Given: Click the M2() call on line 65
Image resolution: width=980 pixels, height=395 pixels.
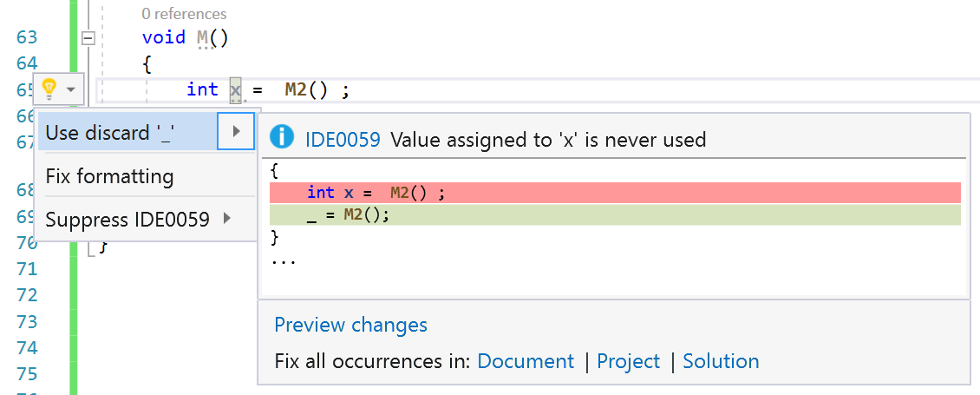Looking at the screenshot, I should point(306,89).
